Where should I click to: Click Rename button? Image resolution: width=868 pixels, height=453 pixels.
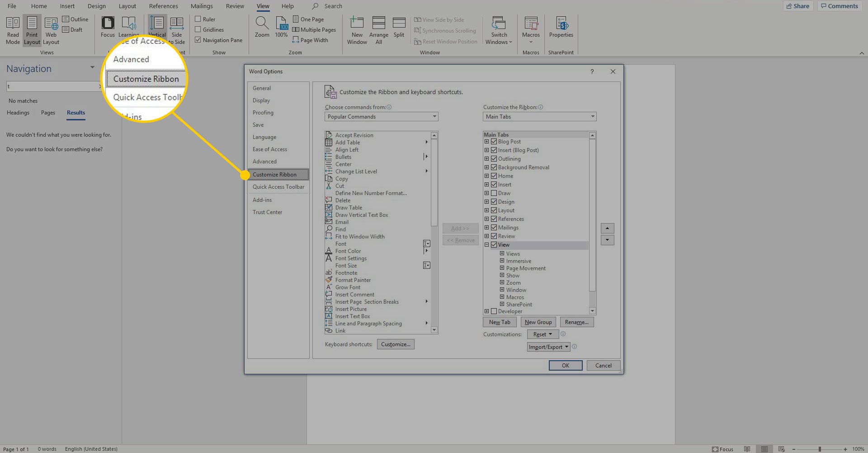(576, 322)
